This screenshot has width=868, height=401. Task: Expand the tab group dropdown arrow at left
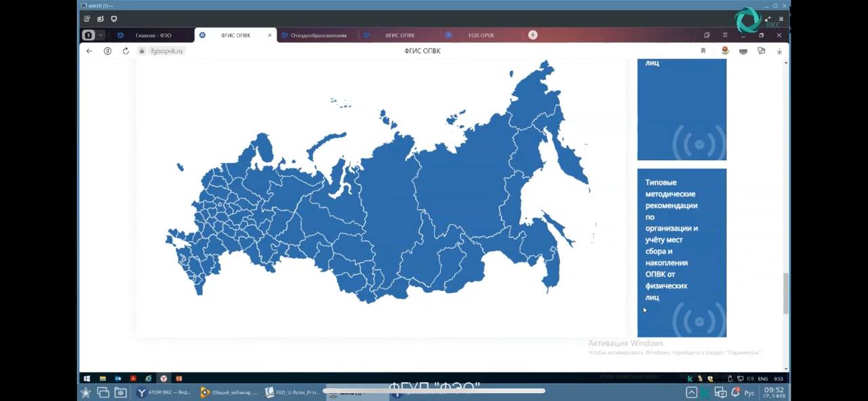pos(101,35)
